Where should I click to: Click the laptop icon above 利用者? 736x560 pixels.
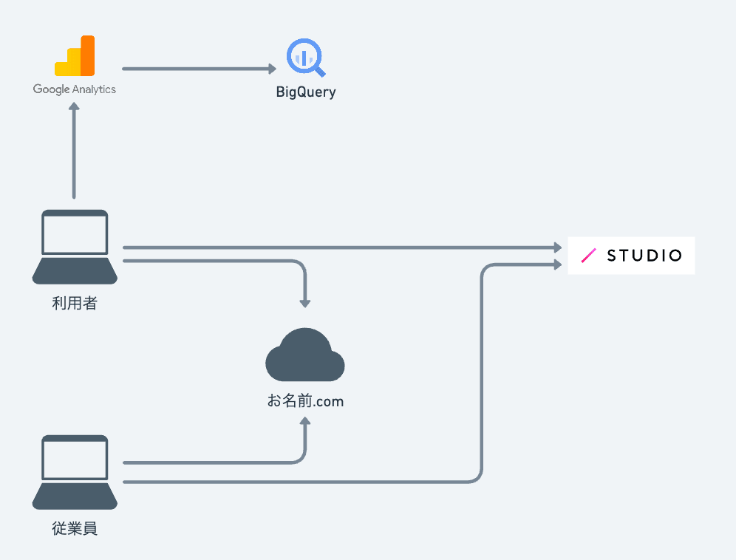(x=75, y=247)
